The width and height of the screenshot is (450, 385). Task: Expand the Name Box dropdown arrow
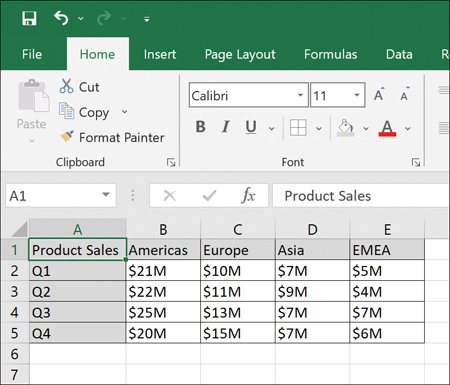106,194
